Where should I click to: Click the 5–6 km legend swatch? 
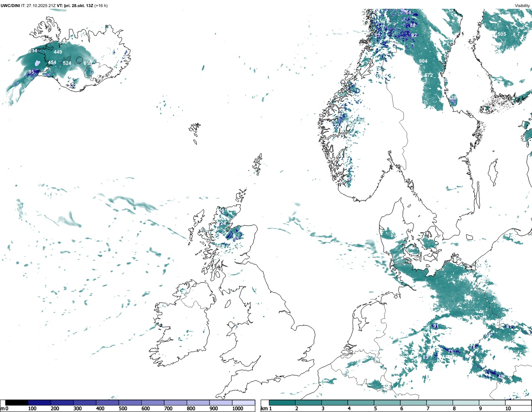[x=387, y=402]
